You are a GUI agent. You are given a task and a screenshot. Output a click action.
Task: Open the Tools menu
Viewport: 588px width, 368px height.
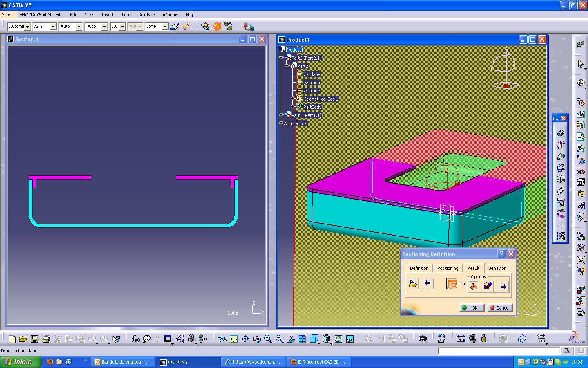point(127,15)
